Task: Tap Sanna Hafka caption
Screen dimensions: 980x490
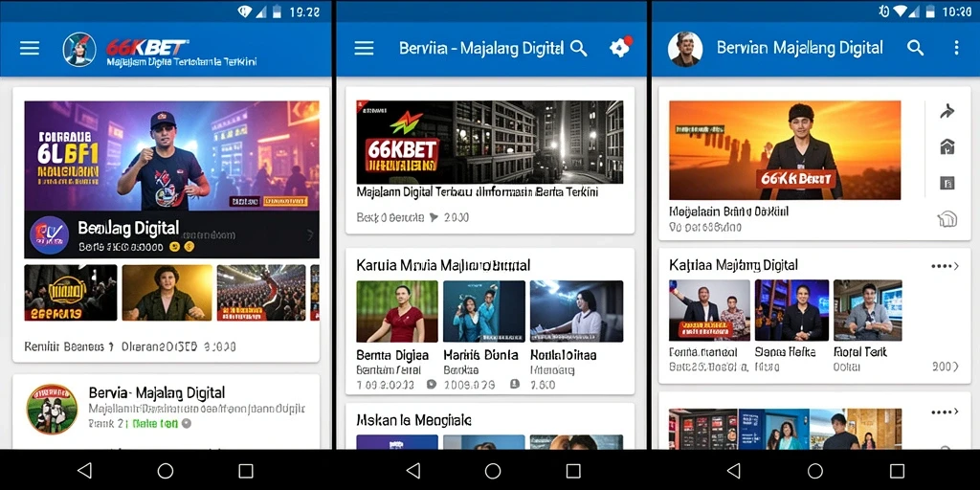Action: coord(785,352)
